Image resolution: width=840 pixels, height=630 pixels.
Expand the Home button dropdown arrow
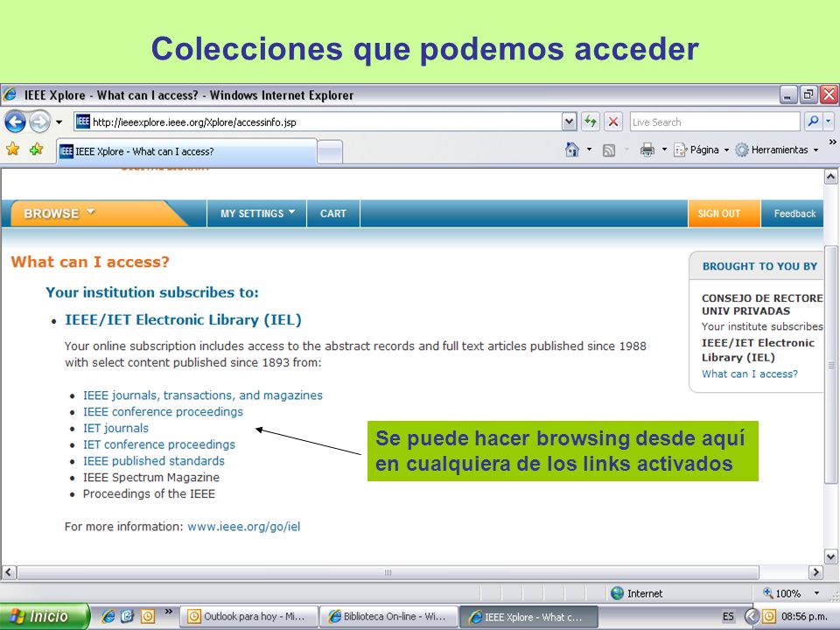click(589, 150)
